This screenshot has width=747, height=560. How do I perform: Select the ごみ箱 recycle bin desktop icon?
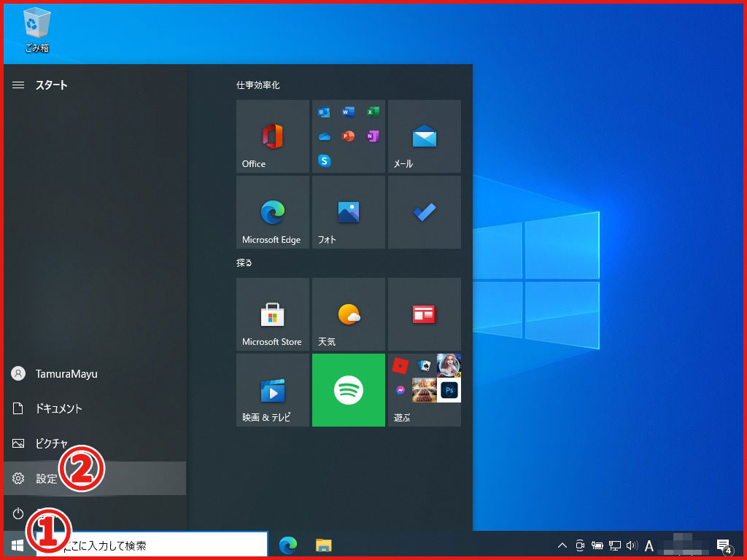tap(36, 30)
